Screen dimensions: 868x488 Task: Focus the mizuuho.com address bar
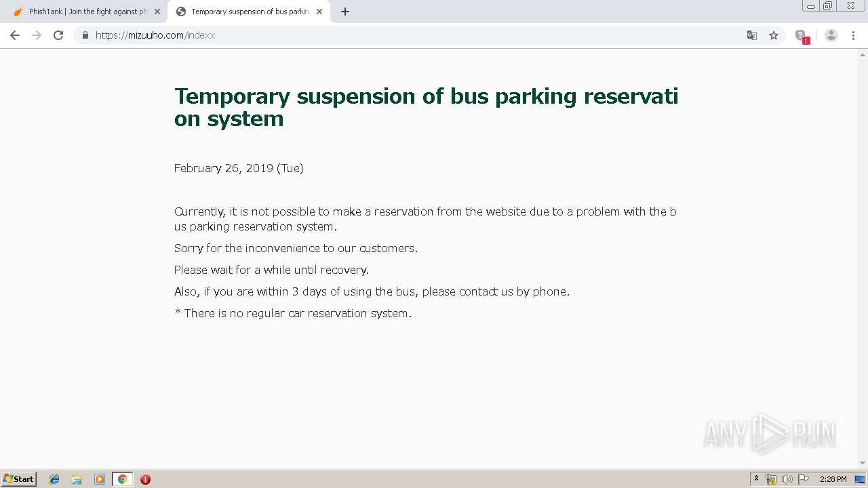tap(407, 35)
